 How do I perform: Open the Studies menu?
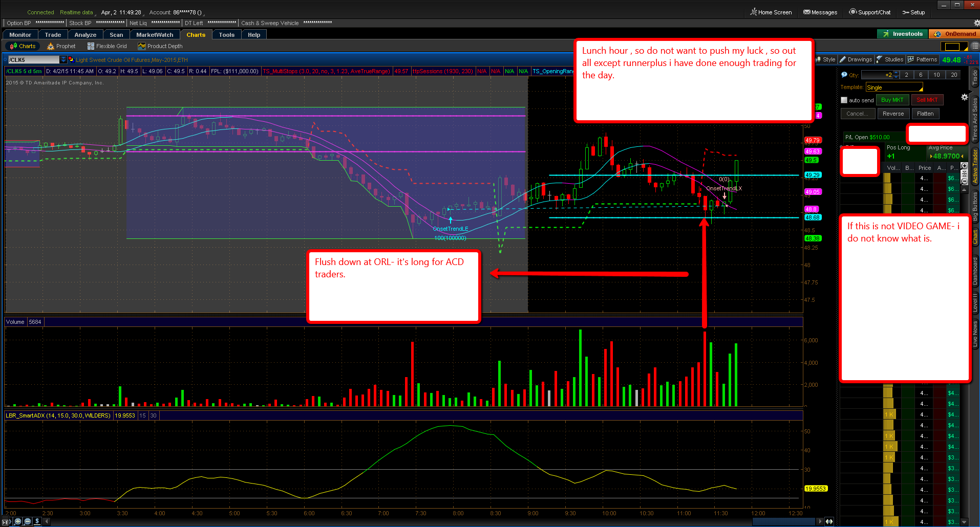click(890, 59)
